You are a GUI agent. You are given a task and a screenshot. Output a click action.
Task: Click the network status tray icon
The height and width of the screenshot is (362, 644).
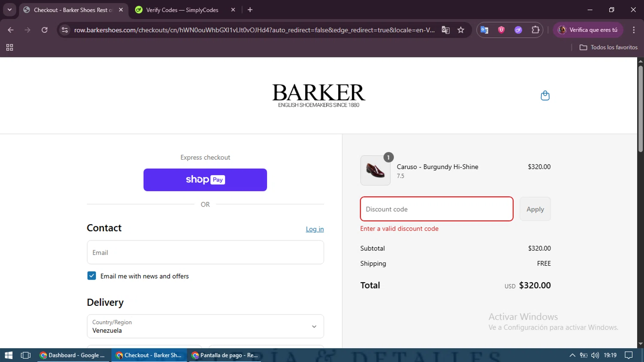point(583,355)
